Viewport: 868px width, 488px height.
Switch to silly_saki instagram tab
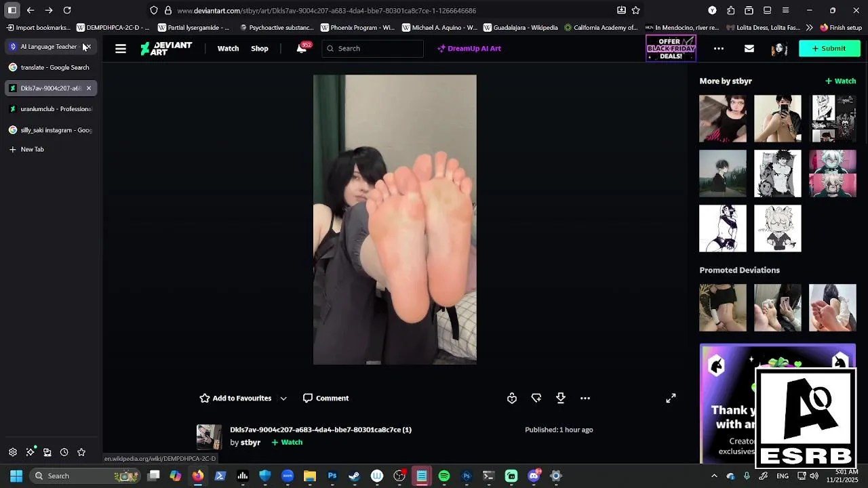point(51,129)
